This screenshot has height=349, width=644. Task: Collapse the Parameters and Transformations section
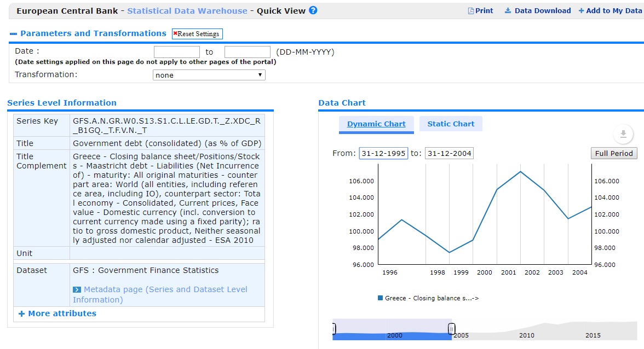click(x=13, y=33)
